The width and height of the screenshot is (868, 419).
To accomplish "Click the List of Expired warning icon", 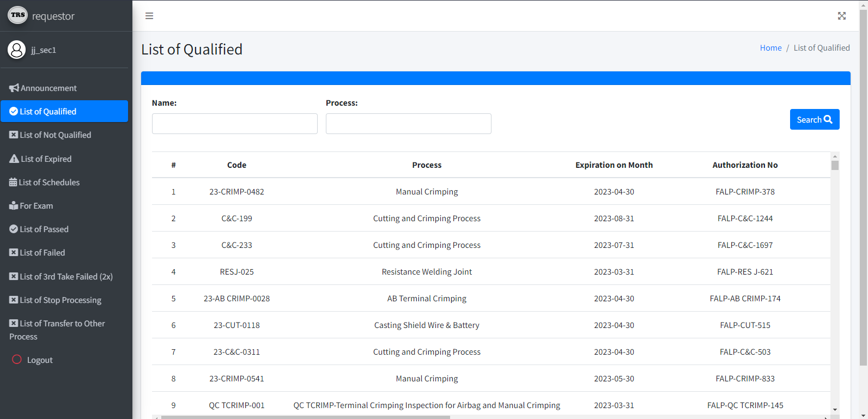I will (14, 159).
